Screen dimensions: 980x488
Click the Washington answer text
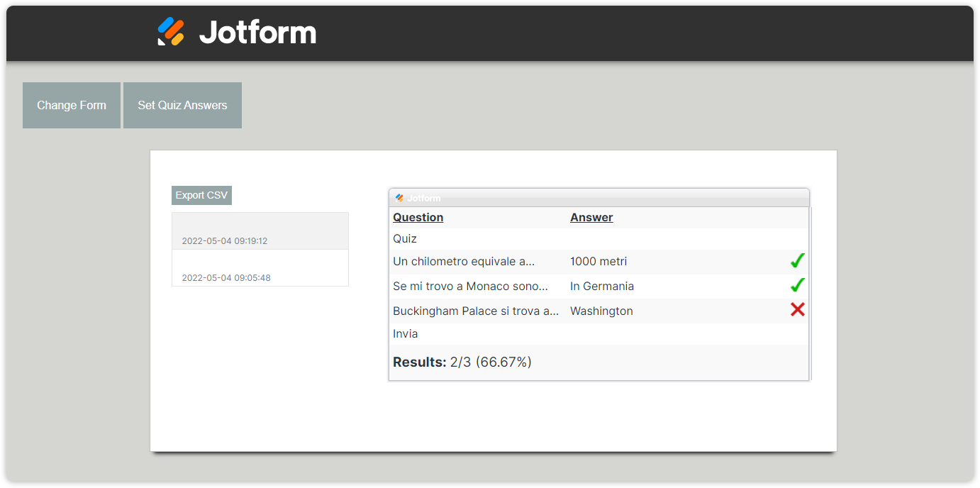(601, 311)
